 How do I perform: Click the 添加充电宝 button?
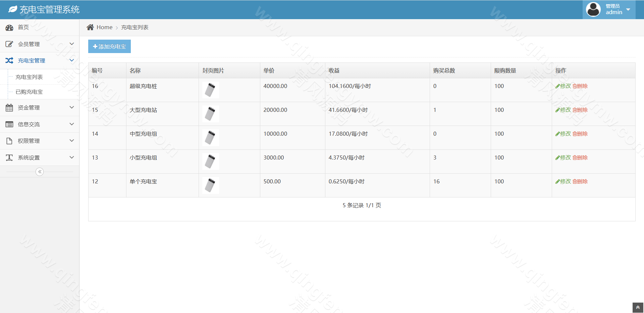tap(109, 46)
